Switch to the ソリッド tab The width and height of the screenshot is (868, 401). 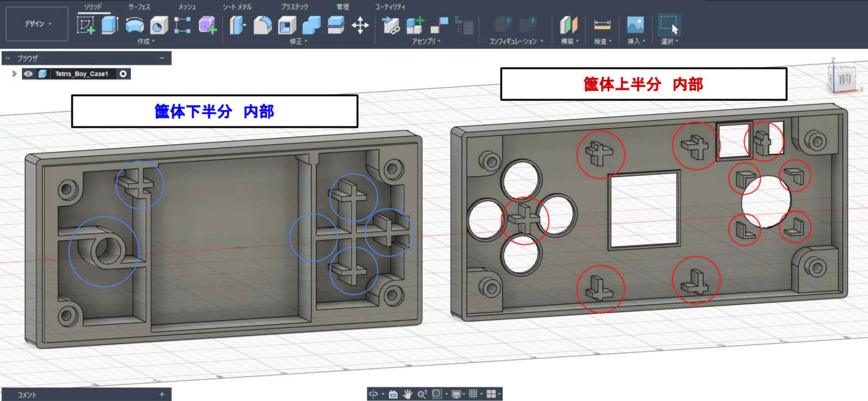[93, 7]
